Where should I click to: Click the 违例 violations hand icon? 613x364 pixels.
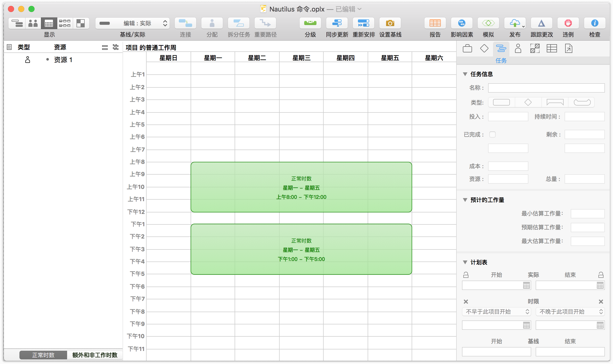pos(568,23)
